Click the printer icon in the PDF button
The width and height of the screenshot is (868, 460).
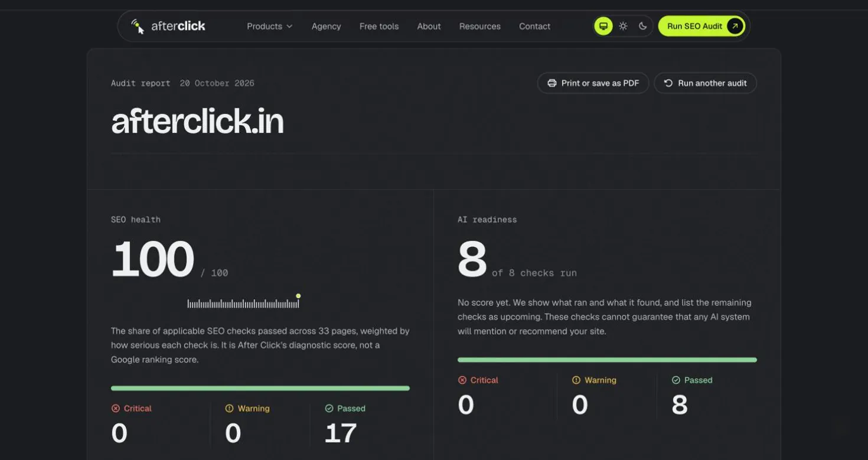[552, 83]
